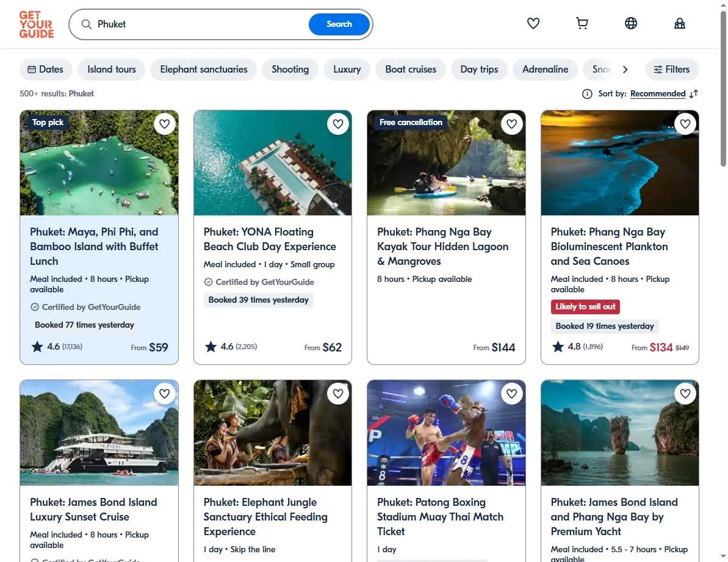Select the Boat cruises category chip
Screen dimensions: 728x562
coord(411,69)
